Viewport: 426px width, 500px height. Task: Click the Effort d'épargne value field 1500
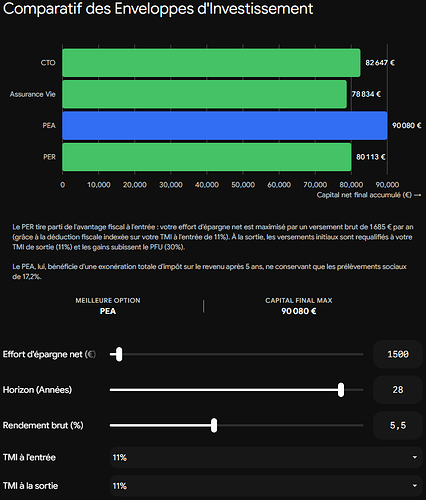coord(398,354)
